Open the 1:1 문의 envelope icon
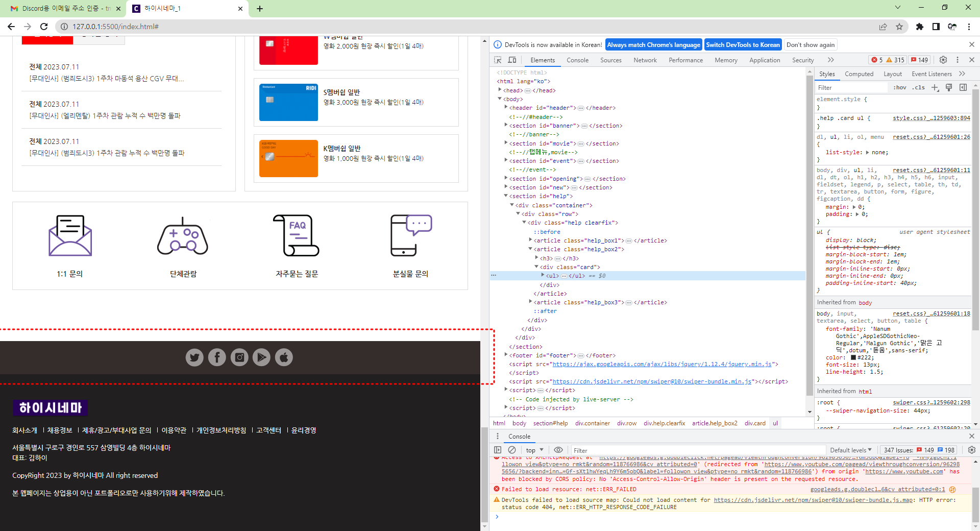Image resolution: width=980 pixels, height=531 pixels. coord(70,235)
